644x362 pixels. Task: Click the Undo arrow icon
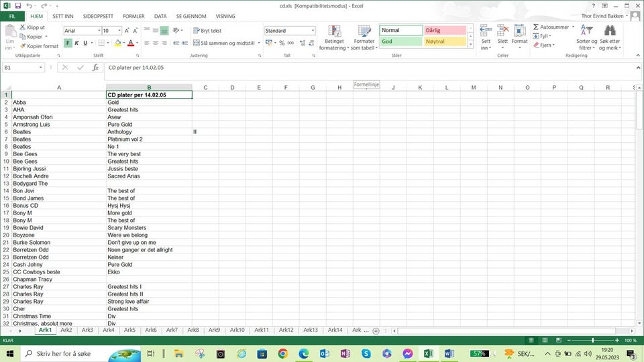coord(29,6)
